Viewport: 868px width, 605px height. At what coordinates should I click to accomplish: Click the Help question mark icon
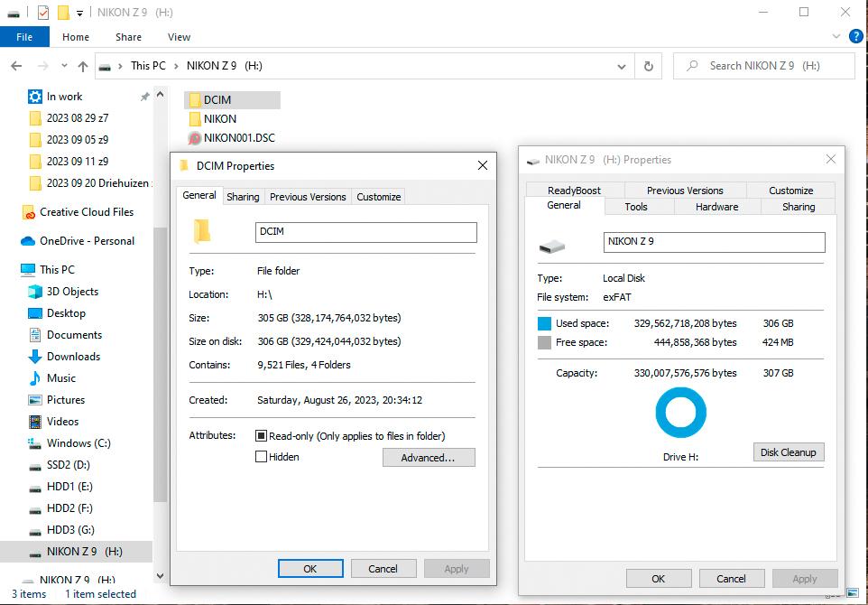(x=856, y=36)
